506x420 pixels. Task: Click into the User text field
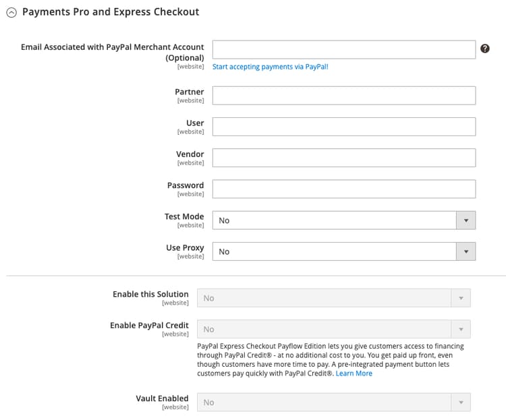344,127
